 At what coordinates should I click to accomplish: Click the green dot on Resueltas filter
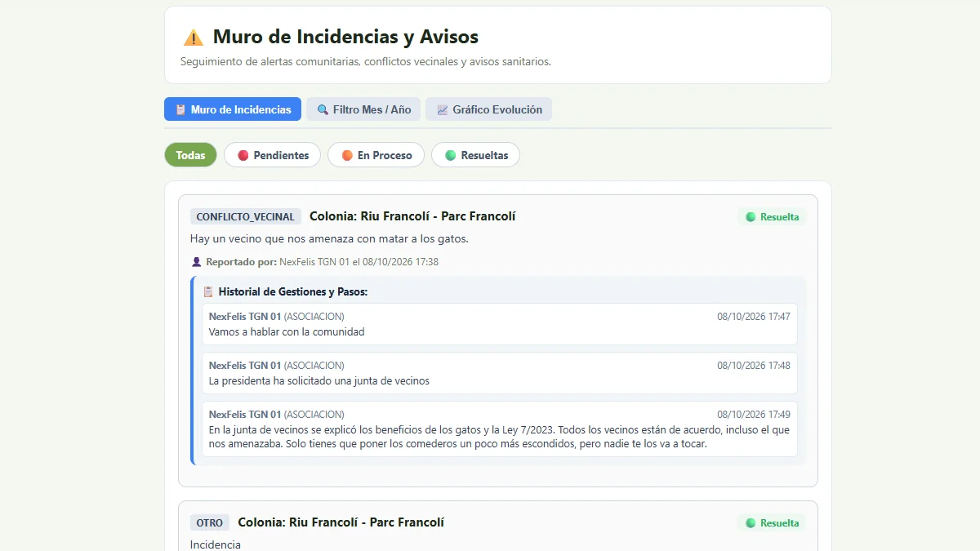[451, 155]
